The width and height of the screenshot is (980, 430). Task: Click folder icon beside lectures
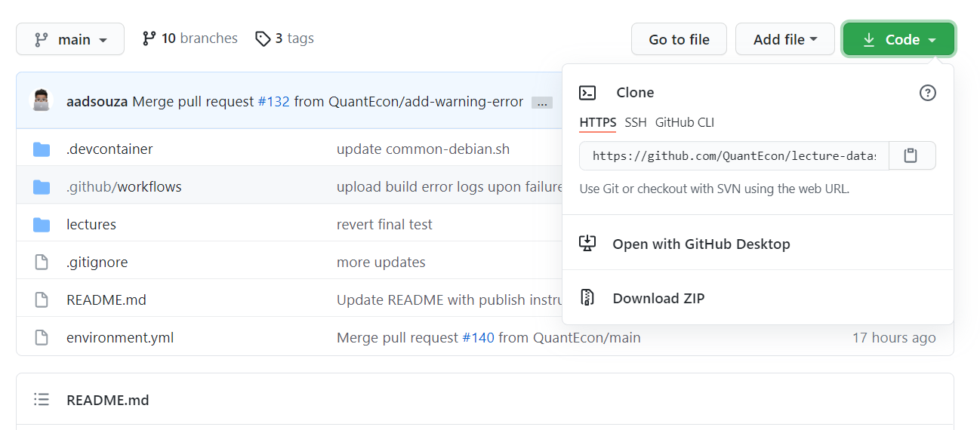[42, 225]
